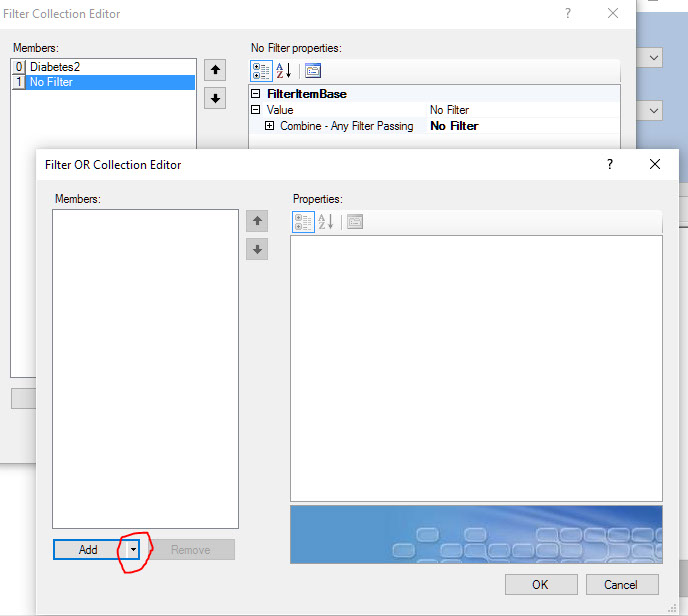The width and height of the screenshot is (688, 616).
Task: Open the Add button dropdown arrow
Action: 131,550
